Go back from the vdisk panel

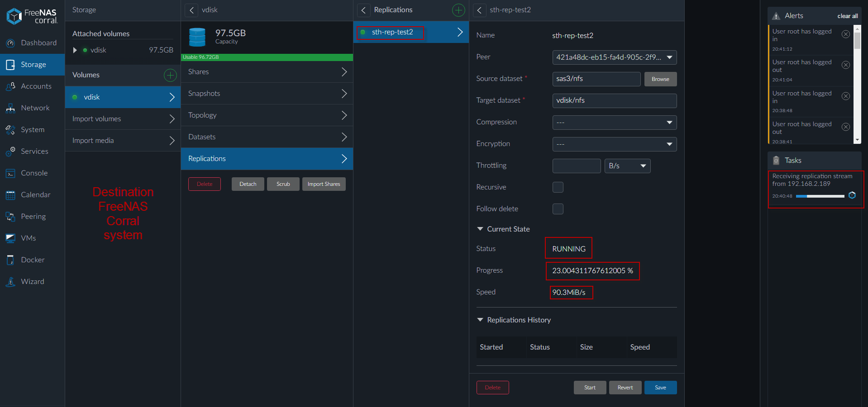(x=192, y=10)
